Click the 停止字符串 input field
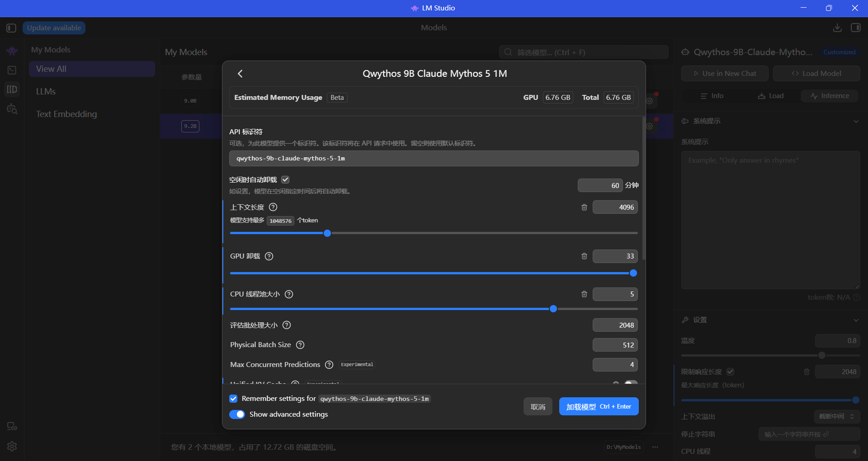 (x=809, y=434)
